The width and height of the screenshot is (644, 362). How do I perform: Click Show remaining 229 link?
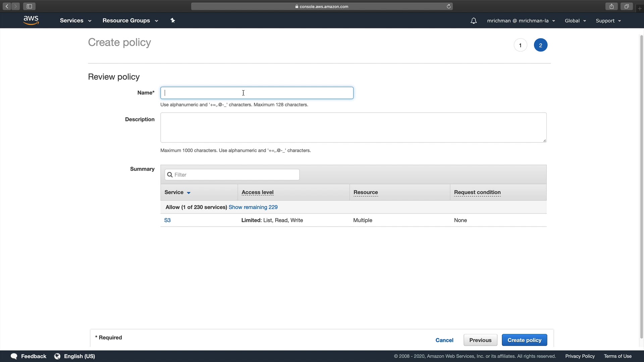(253, 207)
